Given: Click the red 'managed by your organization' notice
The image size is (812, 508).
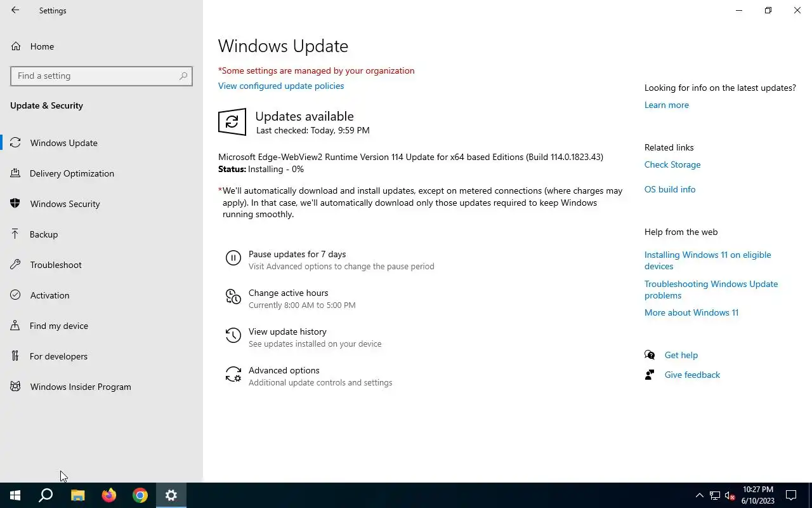Looking at the screenshot, I should (x=316, y=70).
